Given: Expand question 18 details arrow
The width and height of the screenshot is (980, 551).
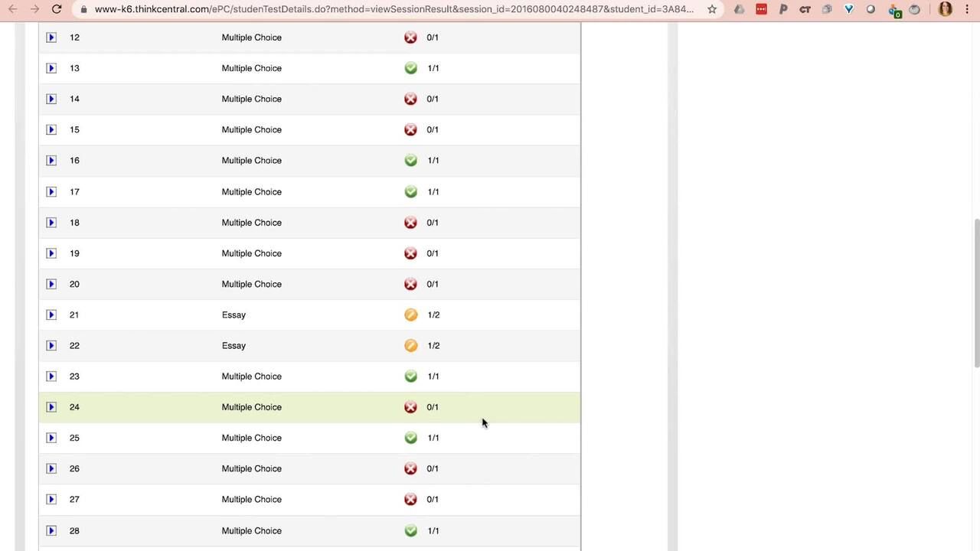Looking at the screenshot, I should pos(51,223).
